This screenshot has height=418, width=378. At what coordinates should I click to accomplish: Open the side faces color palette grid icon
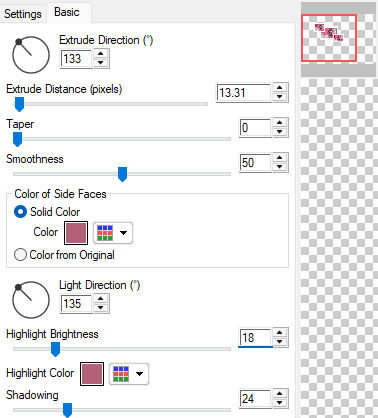click(x=105, y=233)
